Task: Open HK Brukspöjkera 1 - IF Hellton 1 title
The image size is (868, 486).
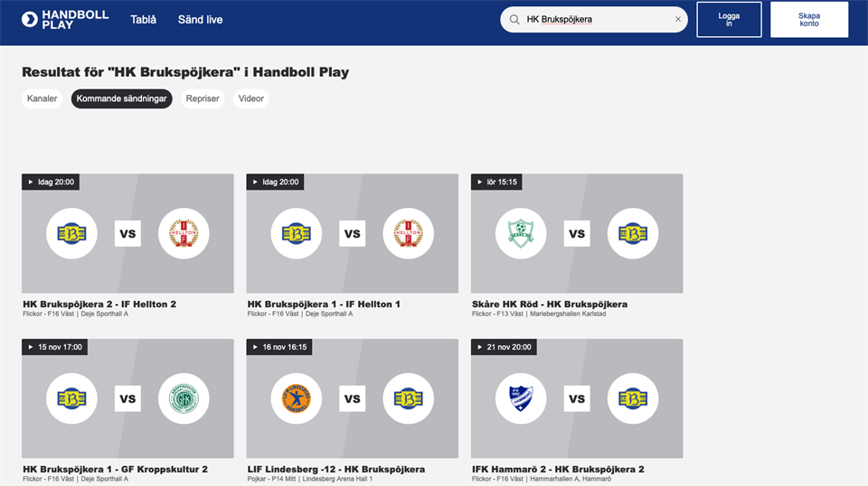Action: 324,304
